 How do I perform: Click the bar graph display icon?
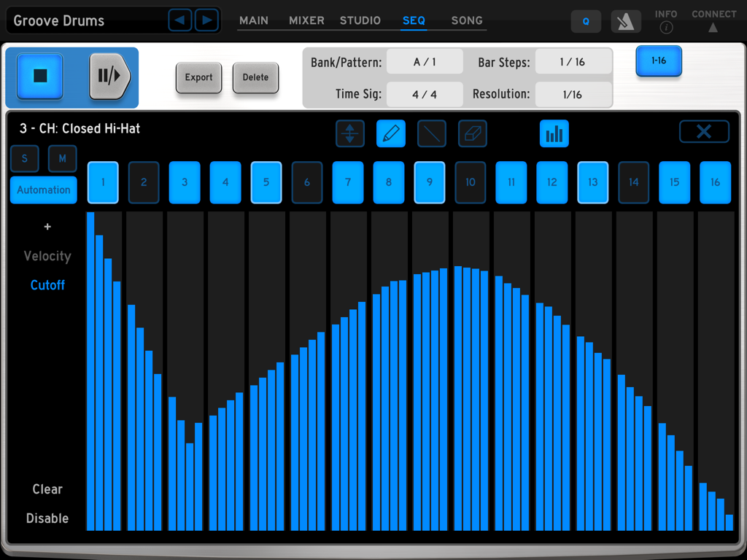pyautogui.click(x=554, y=133)
